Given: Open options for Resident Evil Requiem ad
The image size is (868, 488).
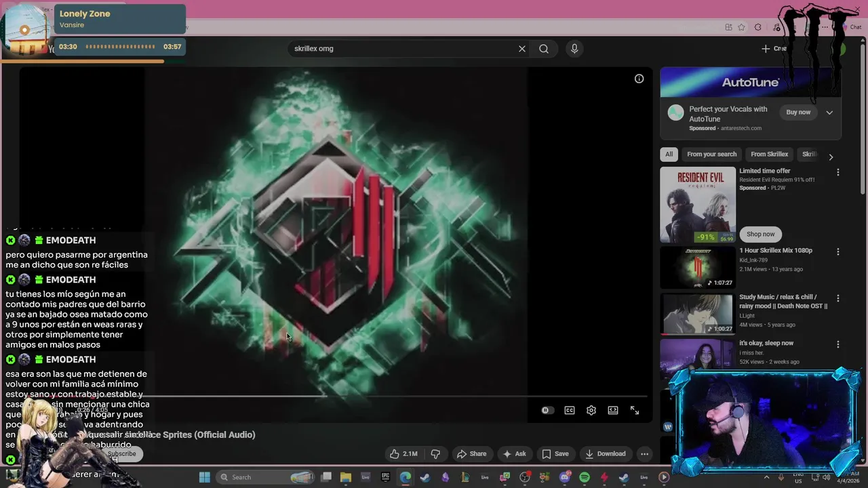Looking at the screenshot, I should tap(837, 172).
